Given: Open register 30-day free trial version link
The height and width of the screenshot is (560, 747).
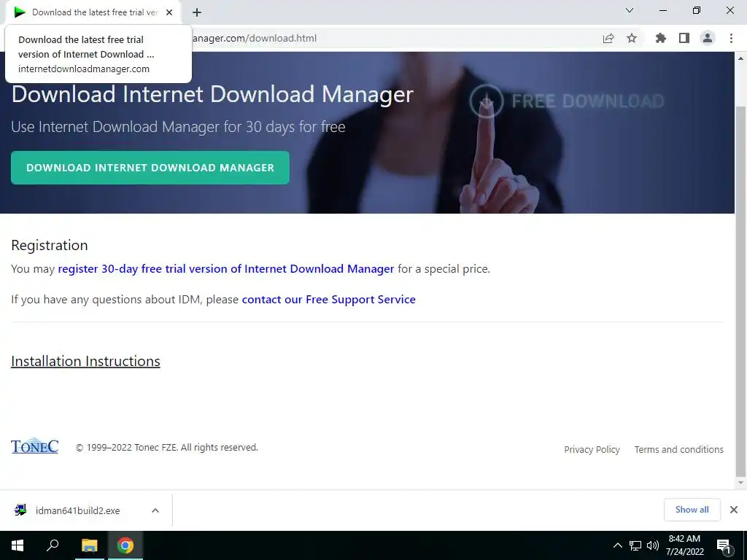Looking at the screenshot, I should pos(226,268).
